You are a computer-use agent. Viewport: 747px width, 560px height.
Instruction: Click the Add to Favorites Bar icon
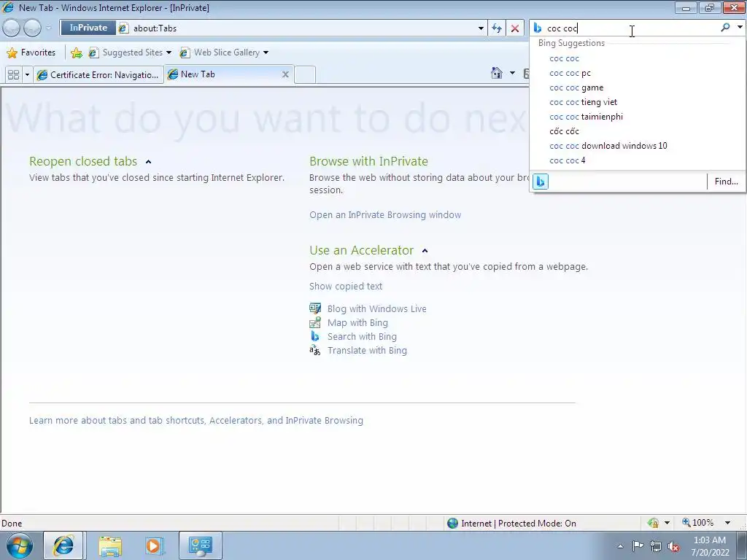[76, 52]
